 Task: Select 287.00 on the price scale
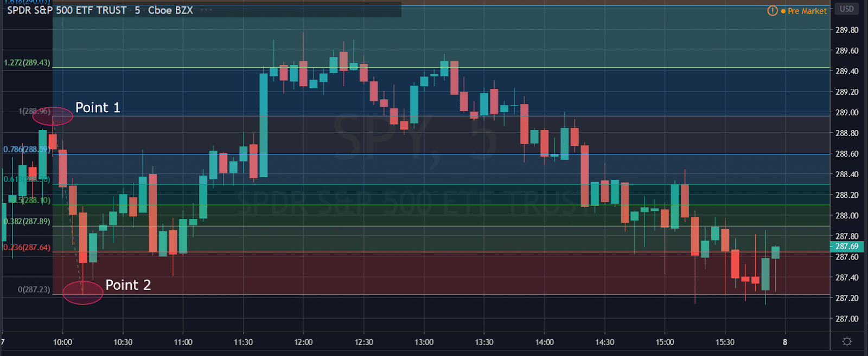pos(847,319)
